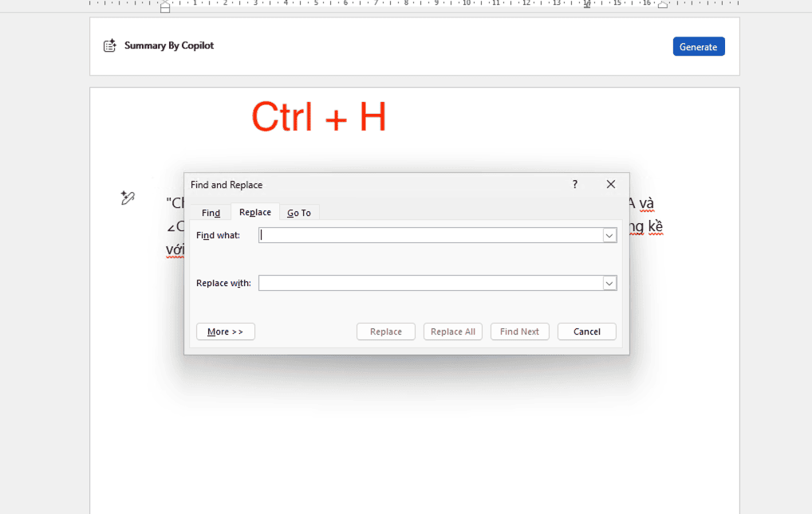Viewport: 812px width, 514px height.
Task: Click the Copilot draft pen icon in margin
Action: coord(128,198)
